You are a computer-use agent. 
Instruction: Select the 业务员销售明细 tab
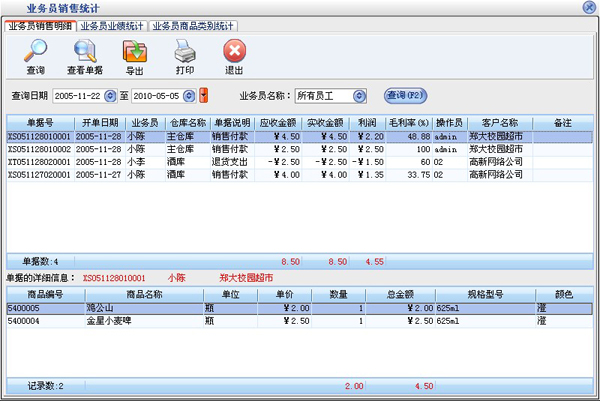pyautogui.click(x=39, y=25)
